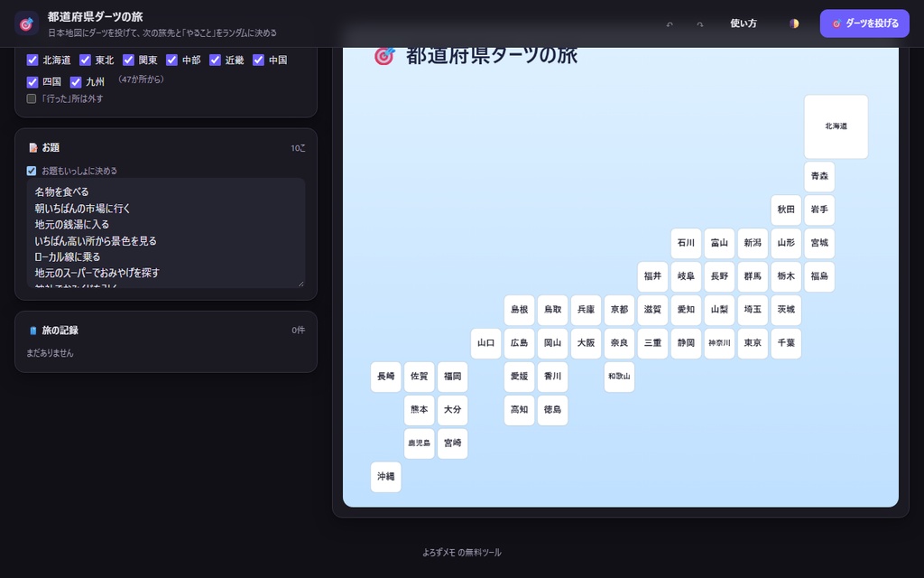
Task: Uncheck the 中部 region checkbox
Action: (x=171, y=60)
